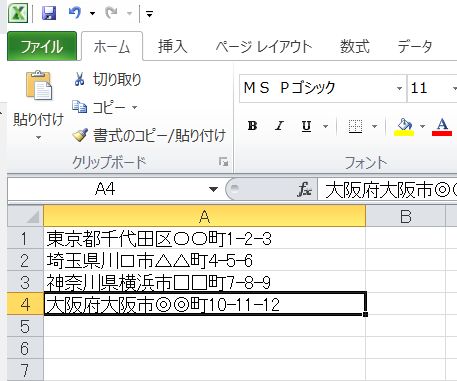Open the undo history dropdown arrow
The image size is (457, 381).
point(92,14)
